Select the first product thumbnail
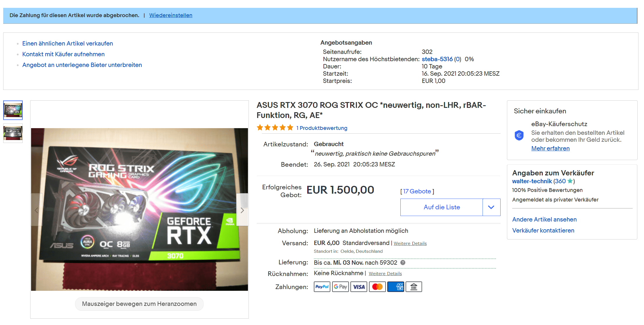Viewport: 644px width, 325px height. coord(13,110)
